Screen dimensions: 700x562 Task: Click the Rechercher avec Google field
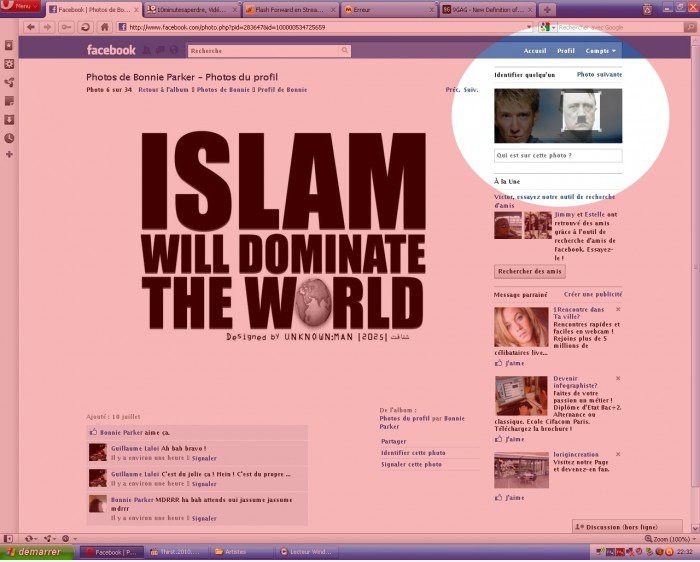pyautogui.click(x=621, y=27)
